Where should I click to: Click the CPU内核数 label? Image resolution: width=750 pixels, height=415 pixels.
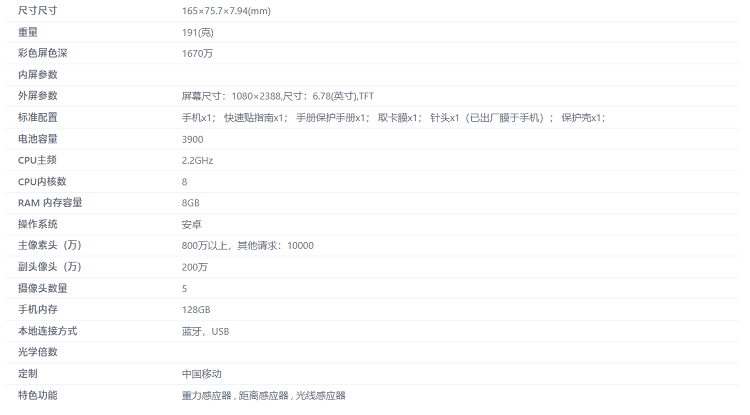[x=42, y=182]
